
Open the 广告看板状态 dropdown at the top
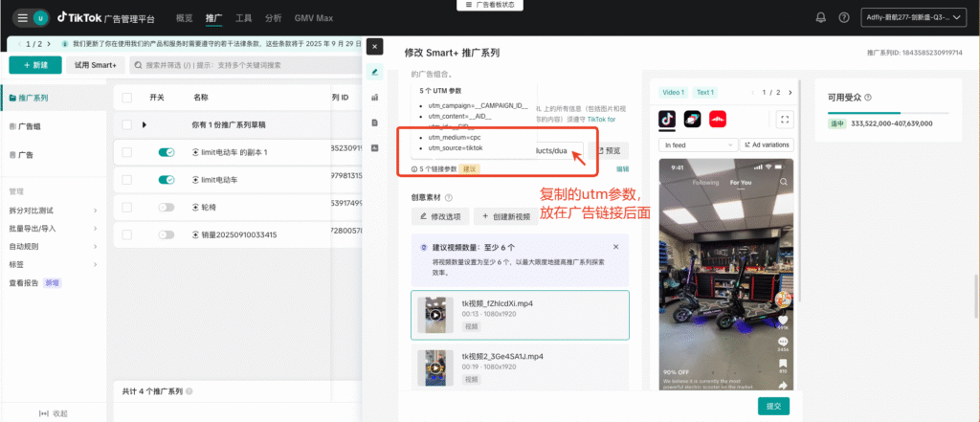coord(490,5)
